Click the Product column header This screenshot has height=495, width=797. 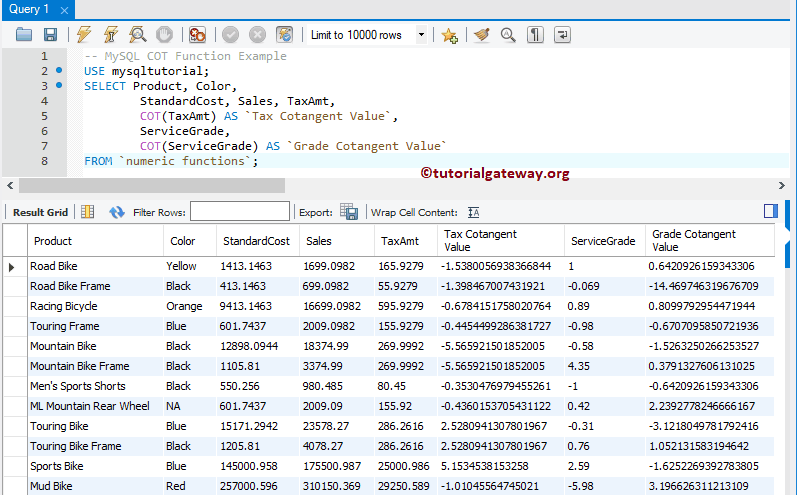[53, 241]
